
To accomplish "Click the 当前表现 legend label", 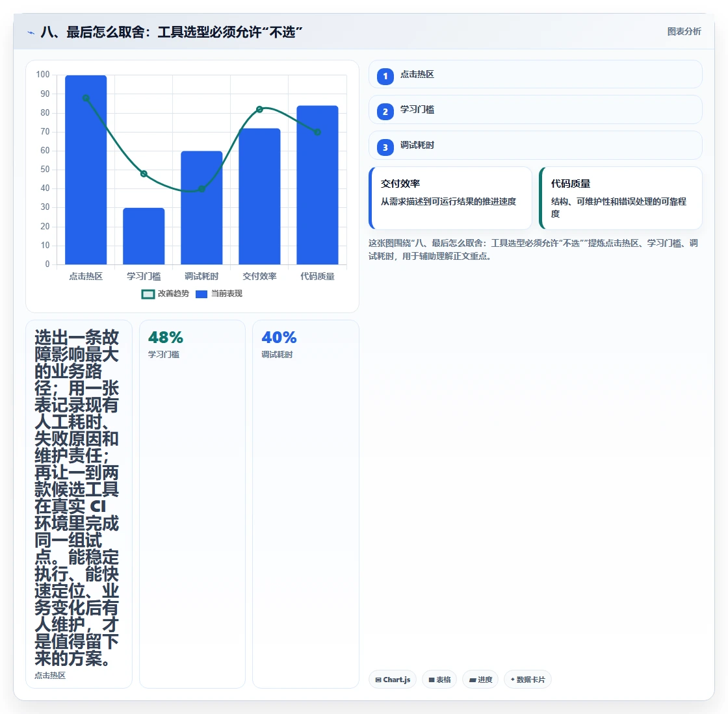I will coord(227,294).
